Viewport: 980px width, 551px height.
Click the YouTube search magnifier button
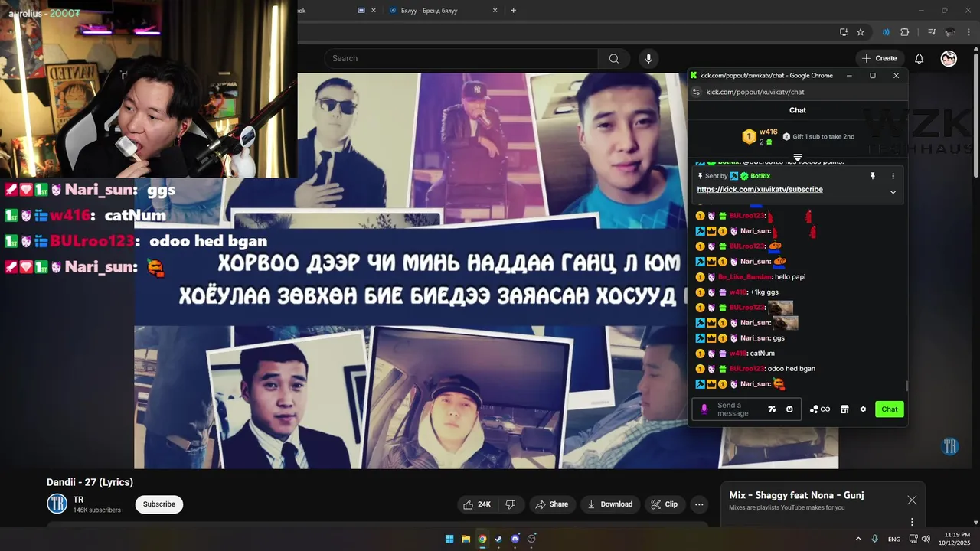614,58
